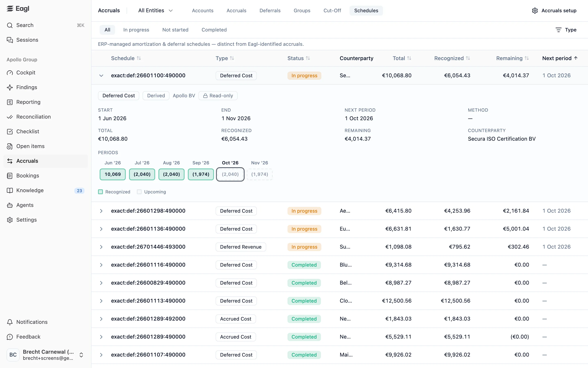Click Total €12,500.56 in Clo... row
588x368 pixels.
(x=396, y=301)
